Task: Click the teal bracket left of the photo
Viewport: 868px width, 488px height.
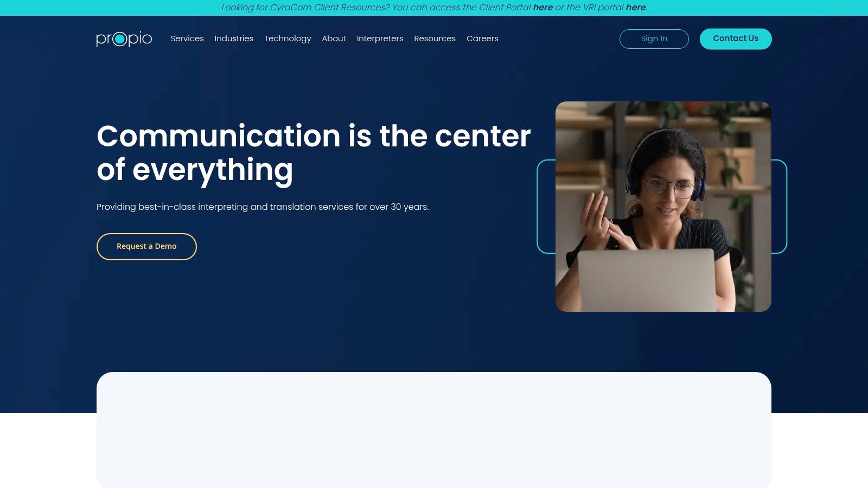Action: point(539,206)
